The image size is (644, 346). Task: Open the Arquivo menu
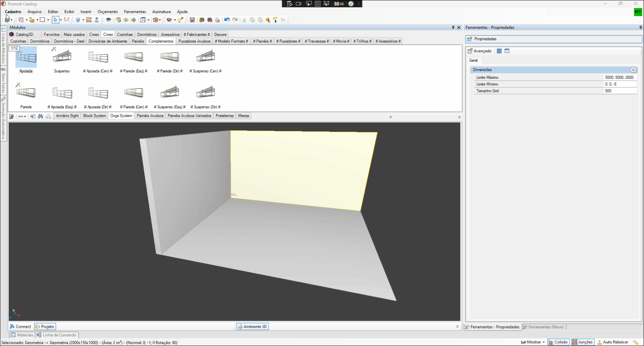point(35,12)
